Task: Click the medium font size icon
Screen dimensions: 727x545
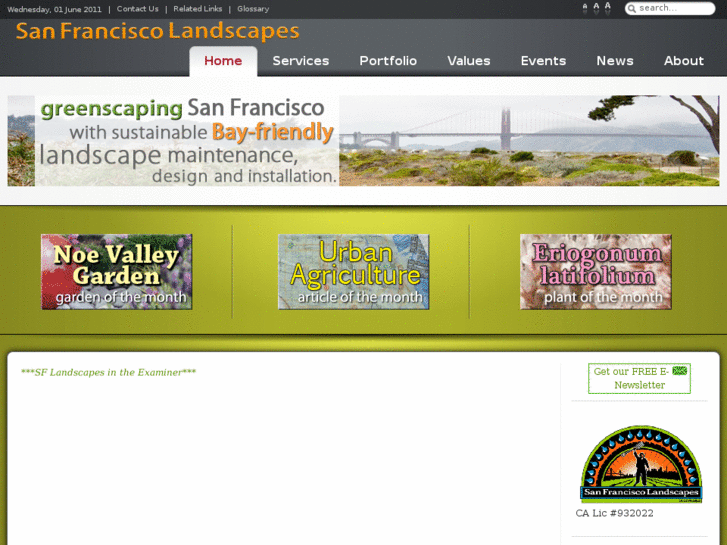Action: pos(596,8)
